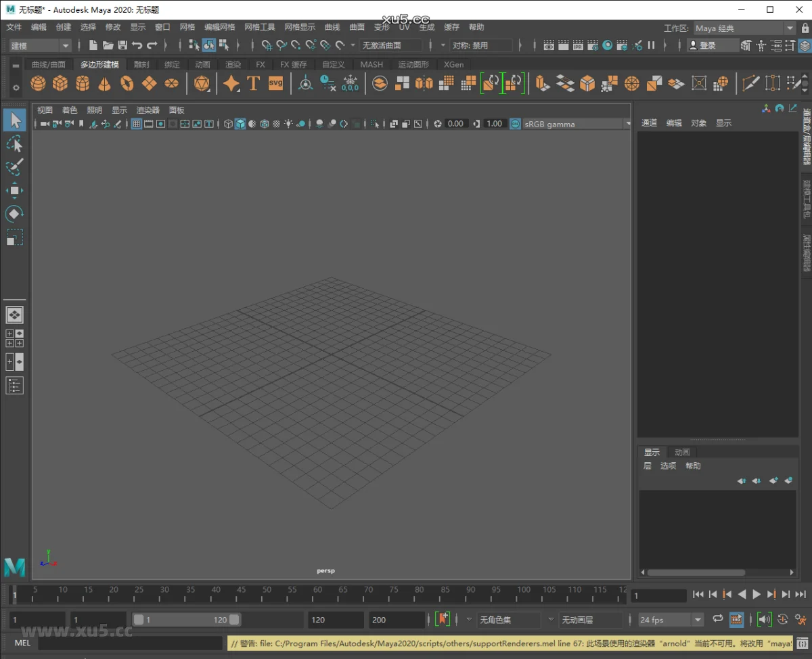Switch to the 雕刻 shelf tab
This screenshot has height=659, width=812.
[x=141, y=64]
